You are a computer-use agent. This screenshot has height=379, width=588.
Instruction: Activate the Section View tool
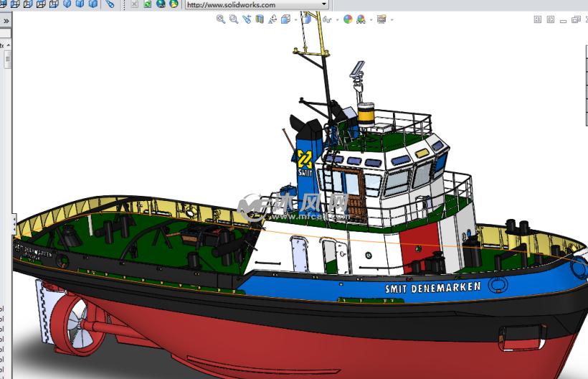[260, 19]
